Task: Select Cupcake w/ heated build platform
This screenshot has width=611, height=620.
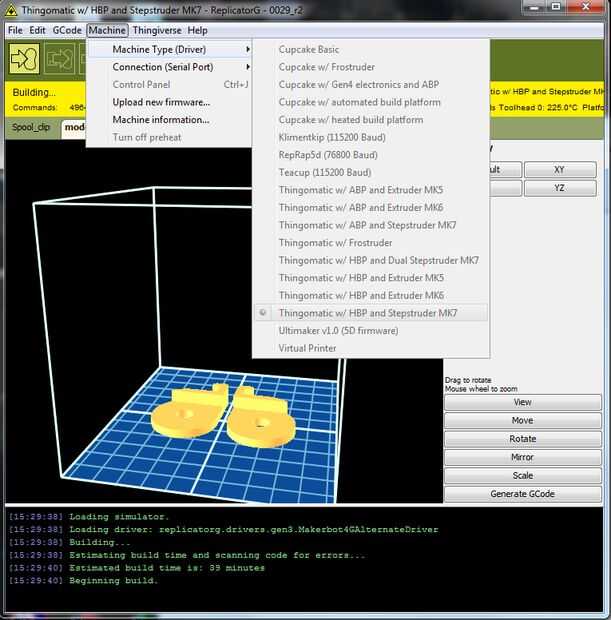Action: 371,119
